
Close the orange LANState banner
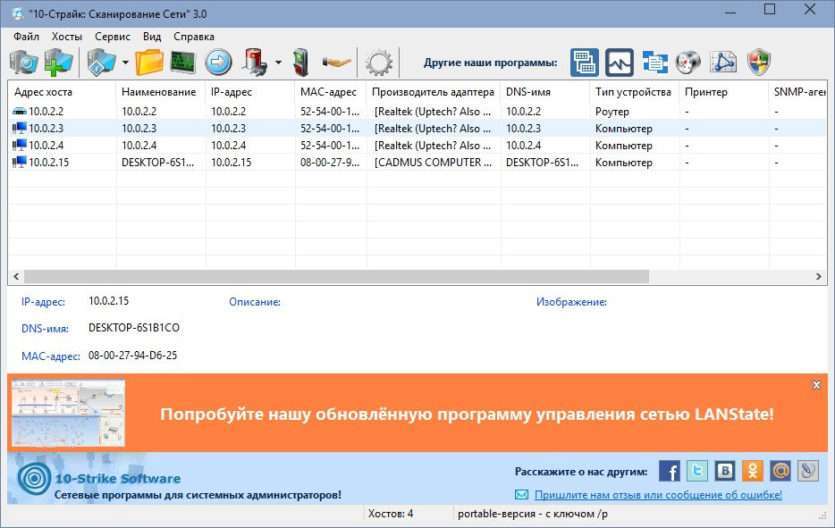pos(816,384)
